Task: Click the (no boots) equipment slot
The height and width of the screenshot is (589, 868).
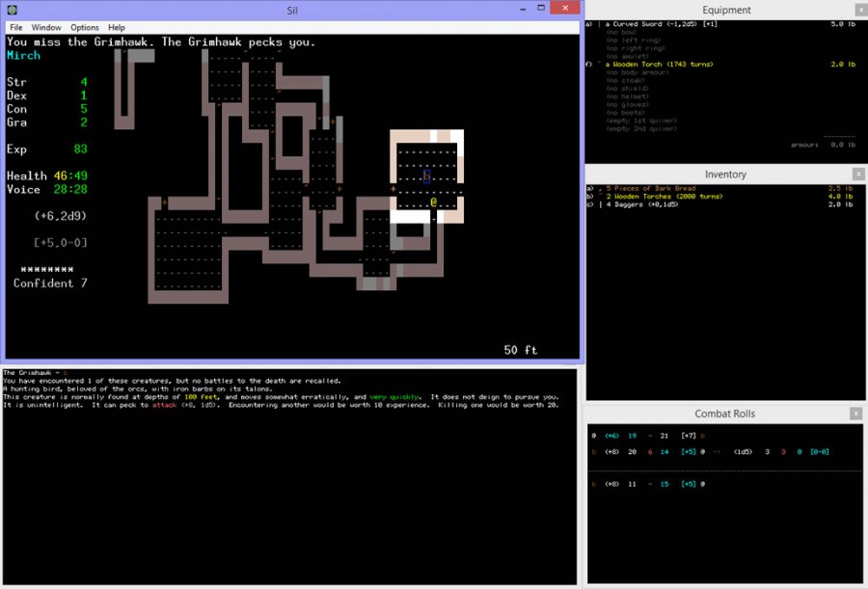Action: click(x=626, y=113)
